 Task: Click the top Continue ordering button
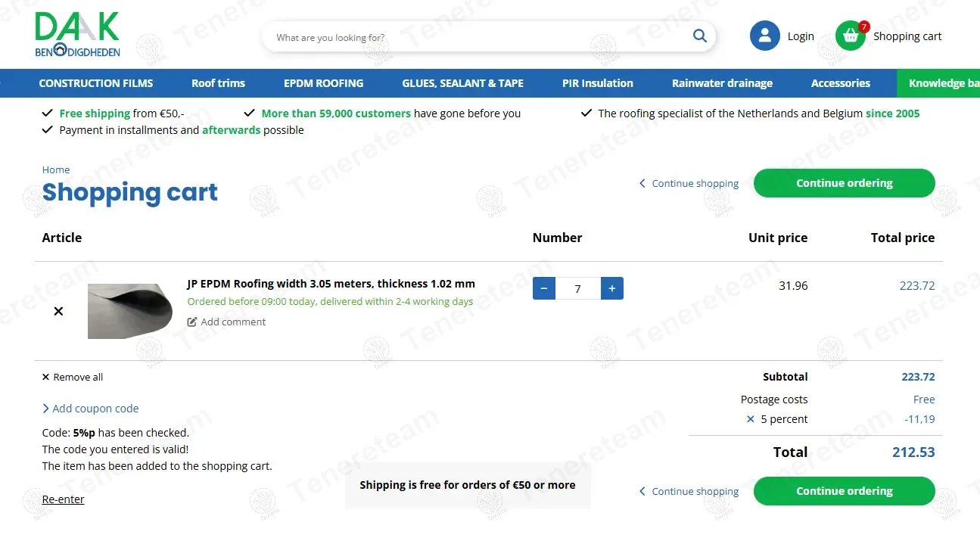click(x=845, y=183)
